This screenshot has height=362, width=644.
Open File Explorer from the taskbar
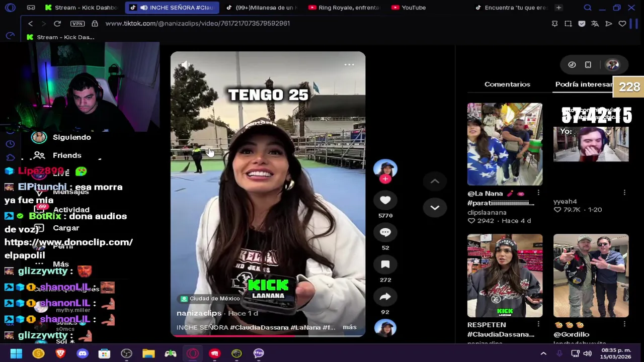click(148, 353)
